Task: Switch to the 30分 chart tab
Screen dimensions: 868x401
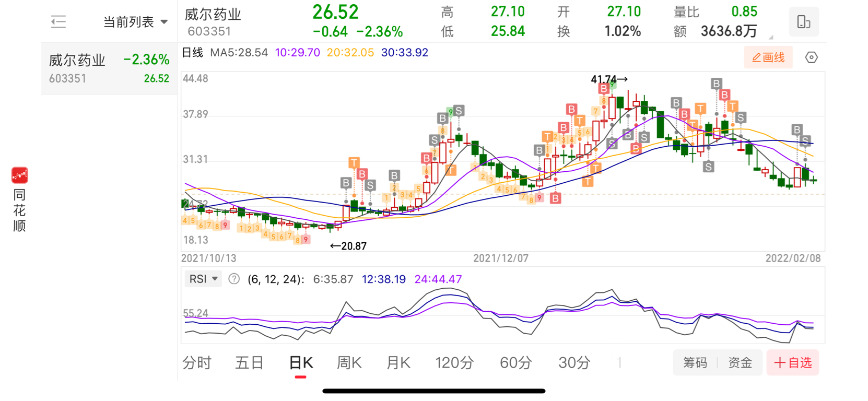Action: coord(574,362)
